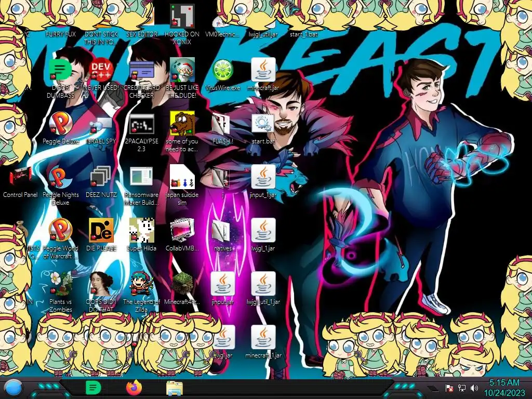Select the jinput_1.jar Java file
The width and height of the screenshot is (532, 399).
click(x=263, y=177)
